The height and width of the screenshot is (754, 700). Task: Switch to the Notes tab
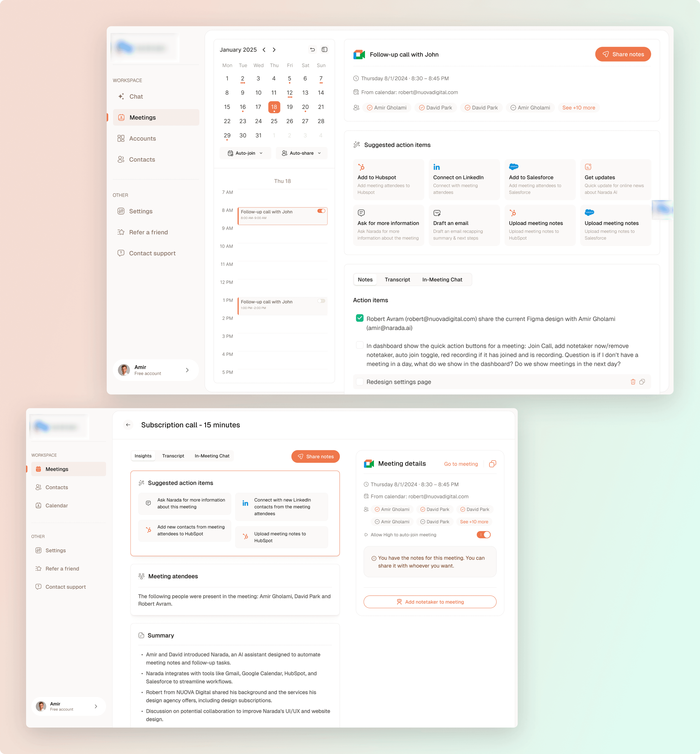365,280
